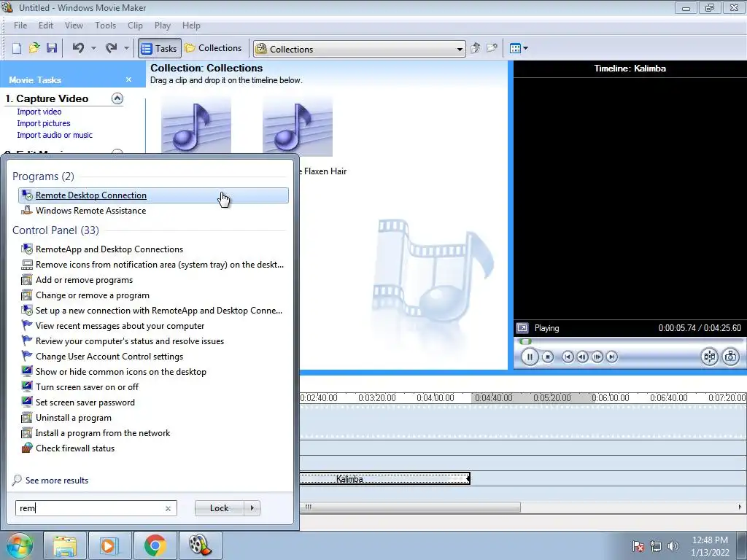The width and height of the screenshot is (747, 560).
Task: Click the Previous Frame button
Action: point(582,357)
